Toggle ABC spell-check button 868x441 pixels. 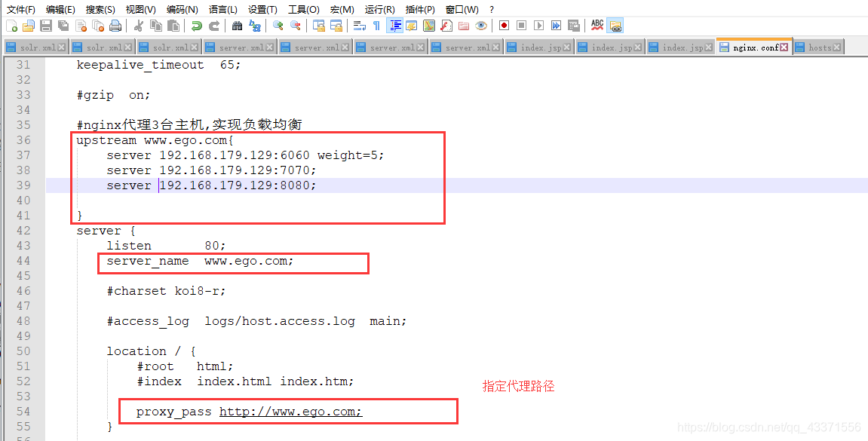click(597, 26)
